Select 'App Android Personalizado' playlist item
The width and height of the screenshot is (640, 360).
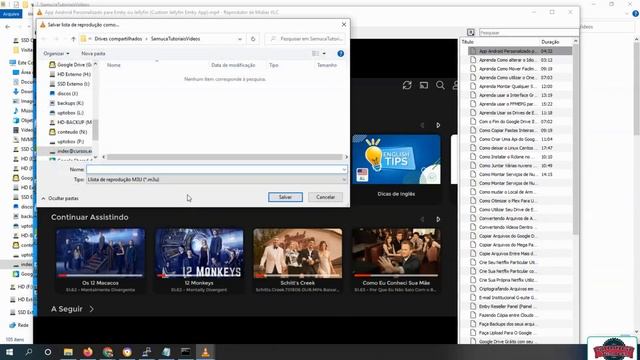(x=520, y=51)
